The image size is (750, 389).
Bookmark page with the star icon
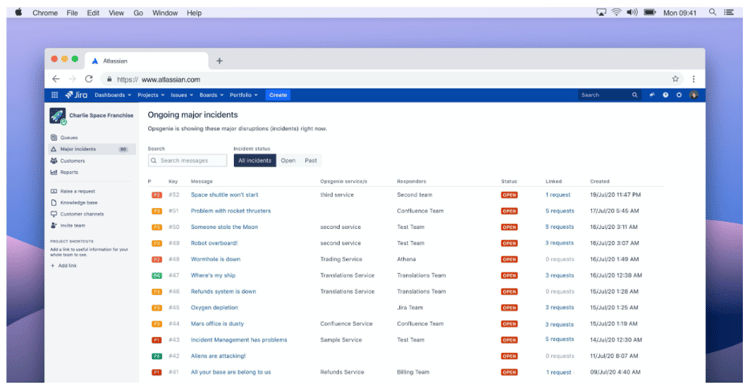tap(675, 79)
